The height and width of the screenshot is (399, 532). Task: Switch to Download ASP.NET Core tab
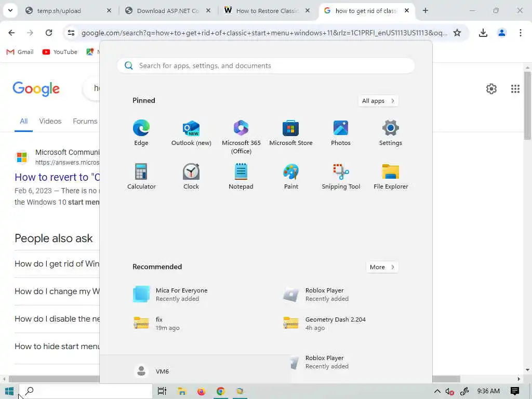(168, 10)
